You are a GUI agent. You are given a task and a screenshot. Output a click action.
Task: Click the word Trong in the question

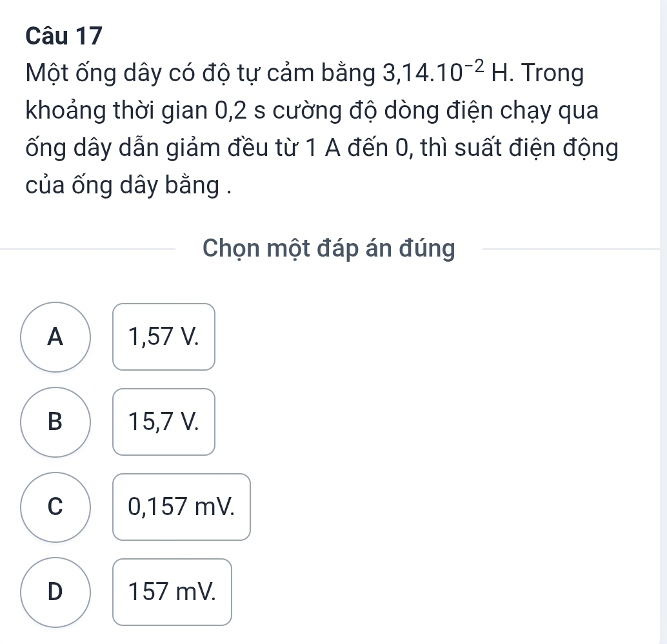point(553,73)
